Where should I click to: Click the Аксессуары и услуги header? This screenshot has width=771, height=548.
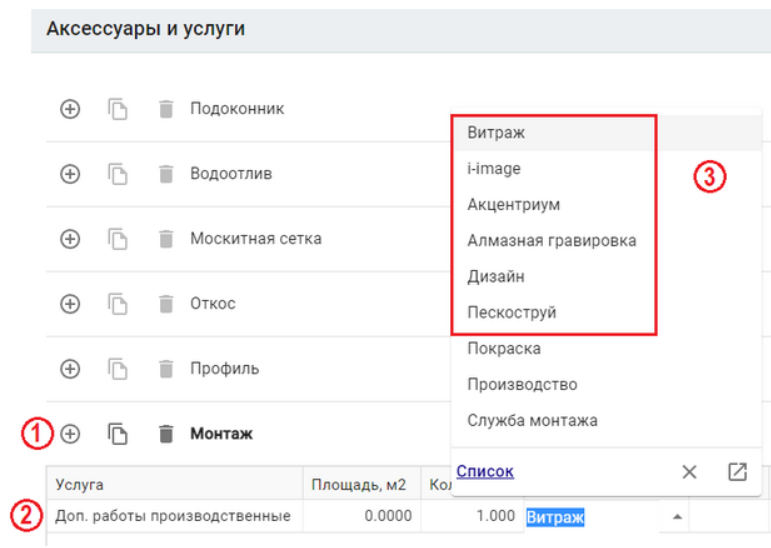[146, 28]
